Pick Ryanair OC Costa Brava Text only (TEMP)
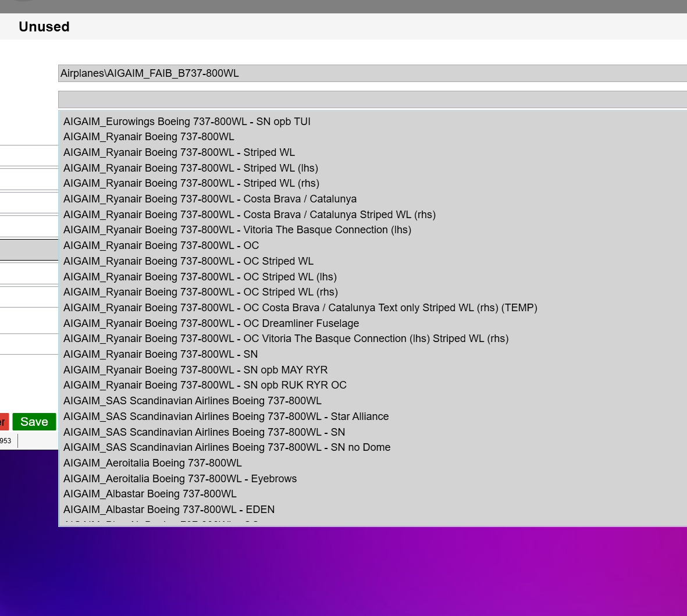Screen dimensions: 687x616 point(300,308)
